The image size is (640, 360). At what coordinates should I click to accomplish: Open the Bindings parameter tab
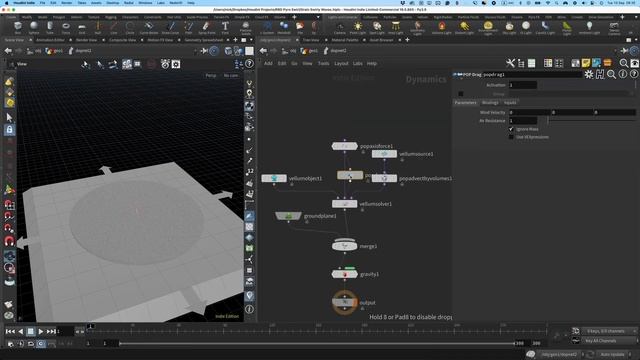click(490, 102)
